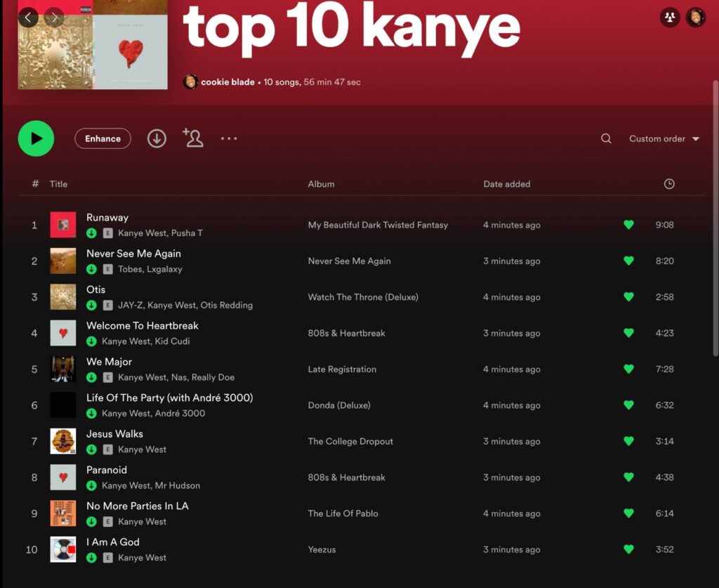
Task: Open the Yeezus album link
Action: [x=322, y=549]
